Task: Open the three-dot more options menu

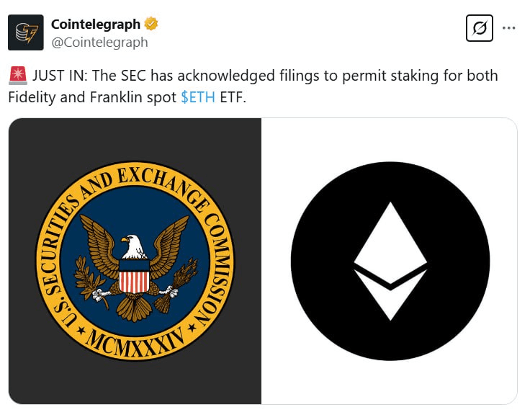Action: point(508,28)
